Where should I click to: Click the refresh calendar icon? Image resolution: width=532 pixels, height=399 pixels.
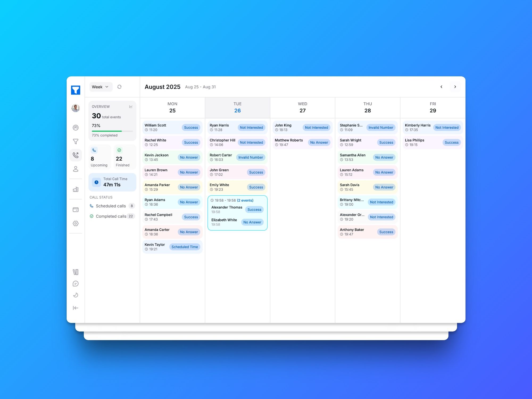[x=119, y=87]
